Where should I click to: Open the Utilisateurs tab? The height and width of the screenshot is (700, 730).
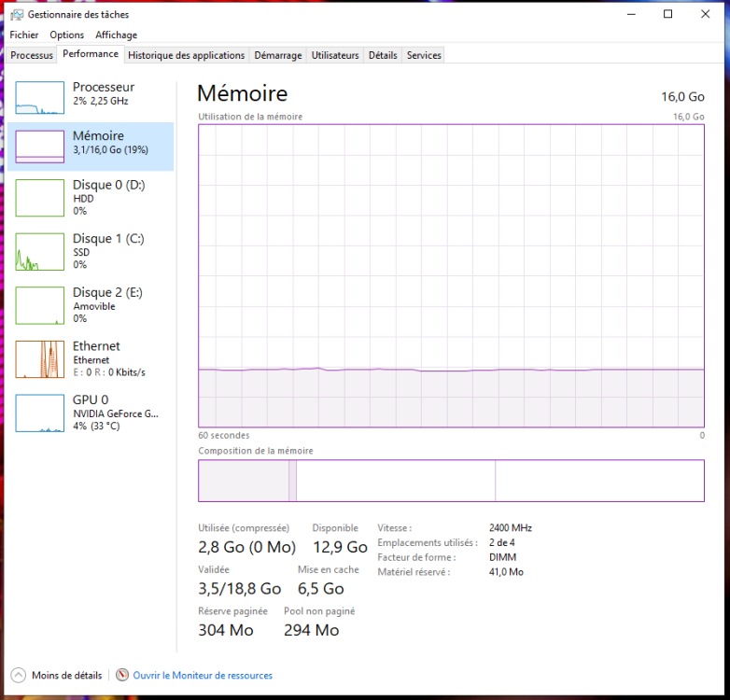click(335, 55)
